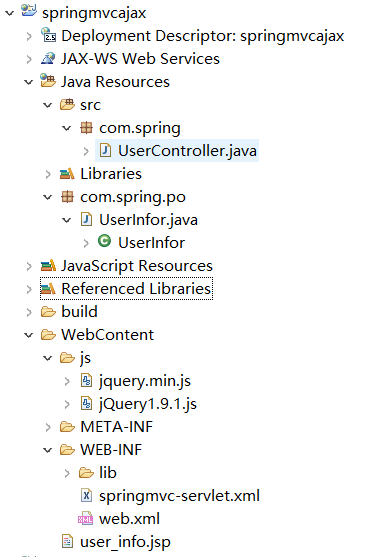
Task: Select the UserController.java label
Action: point(187,151)
